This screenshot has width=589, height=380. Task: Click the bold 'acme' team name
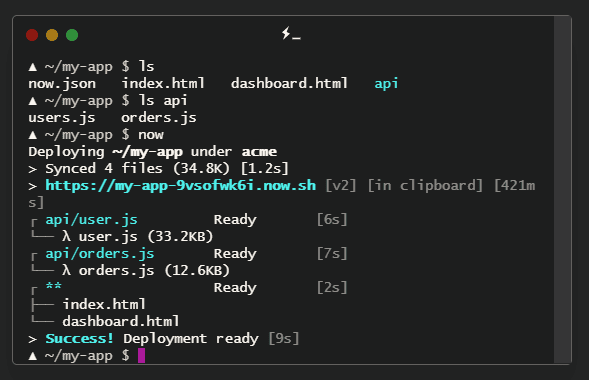[x=259, y=152]
